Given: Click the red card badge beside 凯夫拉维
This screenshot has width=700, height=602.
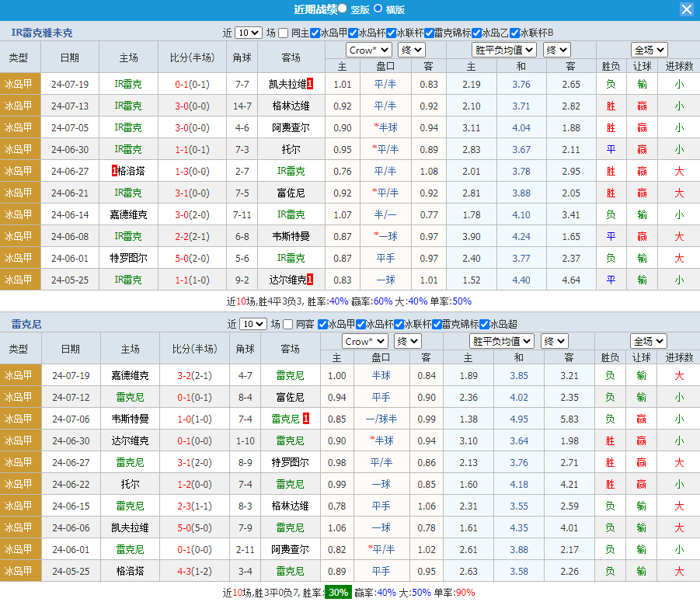Looking at the screenshot, I should click(x=310, y=84).
